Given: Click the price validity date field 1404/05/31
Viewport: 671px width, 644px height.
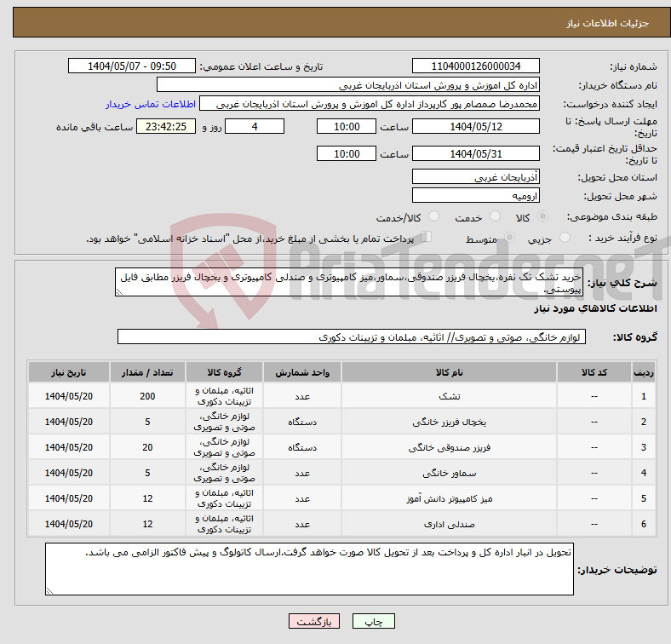Looking at the screenshot, I should click(475, 154).
